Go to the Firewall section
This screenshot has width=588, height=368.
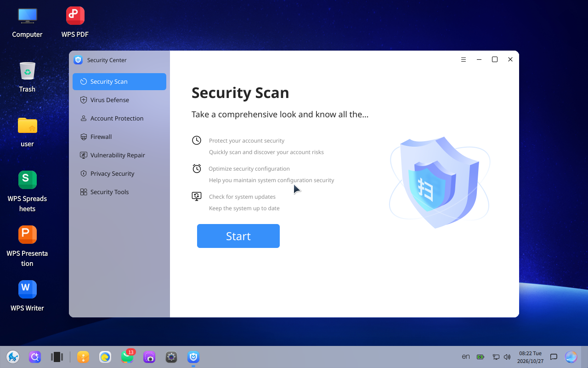click(119, 137)
